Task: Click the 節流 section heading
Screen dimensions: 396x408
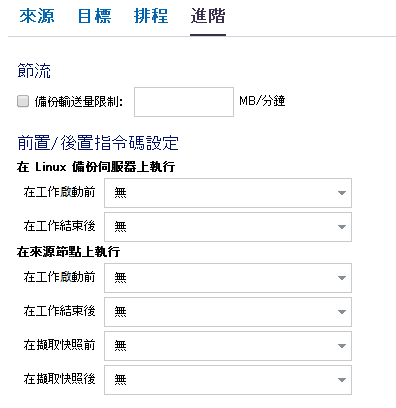Action: [34, 71]
